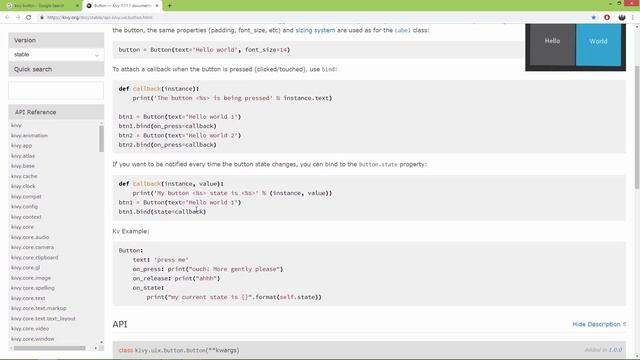This screenshot has width=640, height=360.
Task: Open the Label class link
Action: click(x=402, y=30)
